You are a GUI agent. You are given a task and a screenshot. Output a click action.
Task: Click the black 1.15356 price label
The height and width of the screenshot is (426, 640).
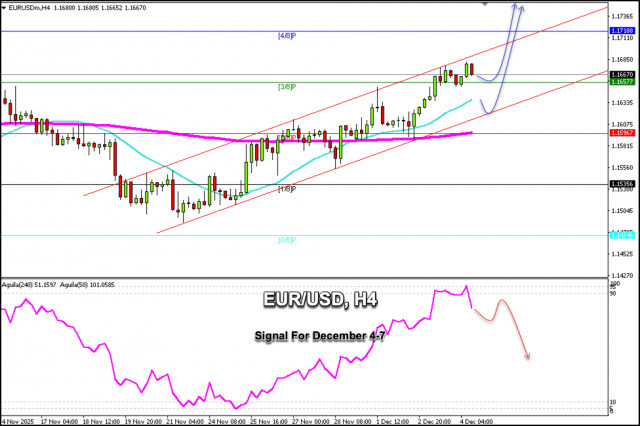pyautogui.click(x=622, y=184)
